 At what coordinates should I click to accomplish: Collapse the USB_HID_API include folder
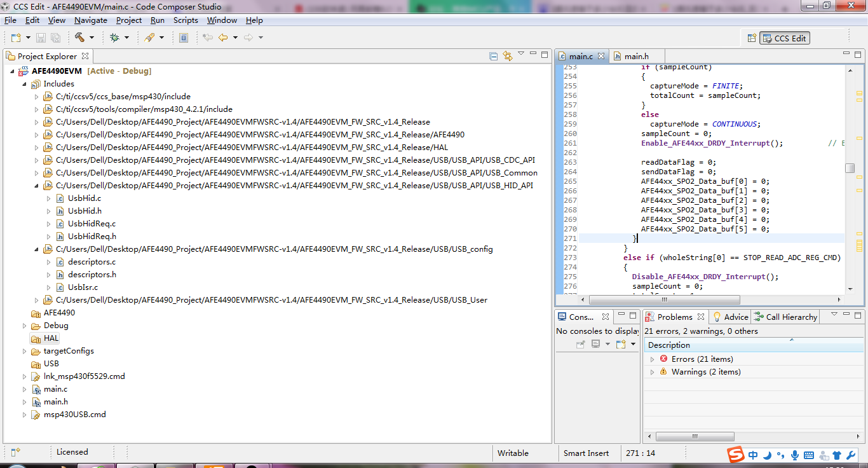(36, 186)
